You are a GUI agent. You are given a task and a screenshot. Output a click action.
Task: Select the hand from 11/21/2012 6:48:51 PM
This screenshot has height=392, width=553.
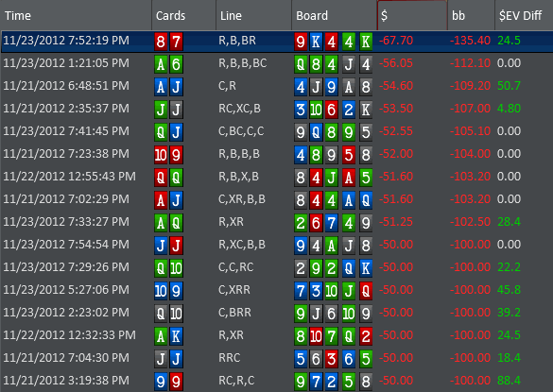[x=276, y=86]
